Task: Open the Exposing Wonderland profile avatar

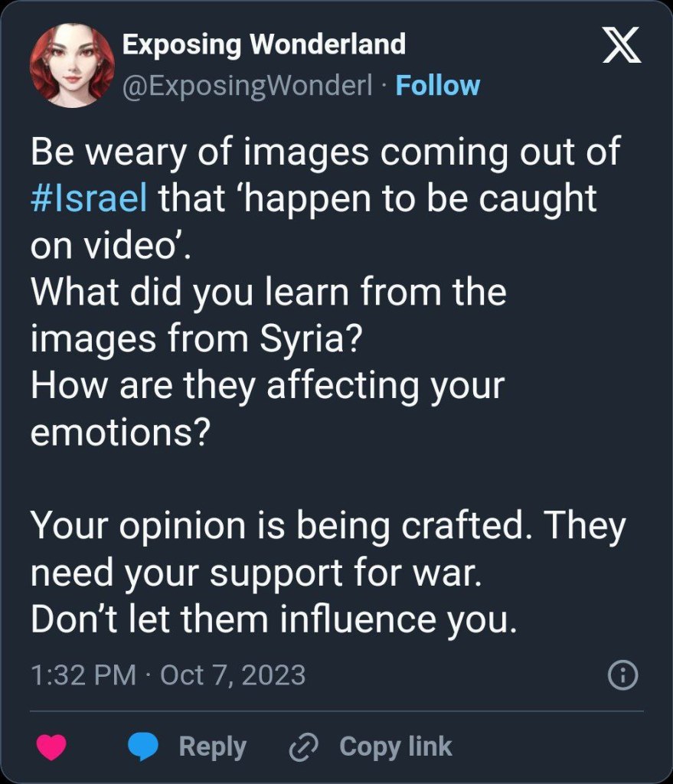Action: point(71,64)
